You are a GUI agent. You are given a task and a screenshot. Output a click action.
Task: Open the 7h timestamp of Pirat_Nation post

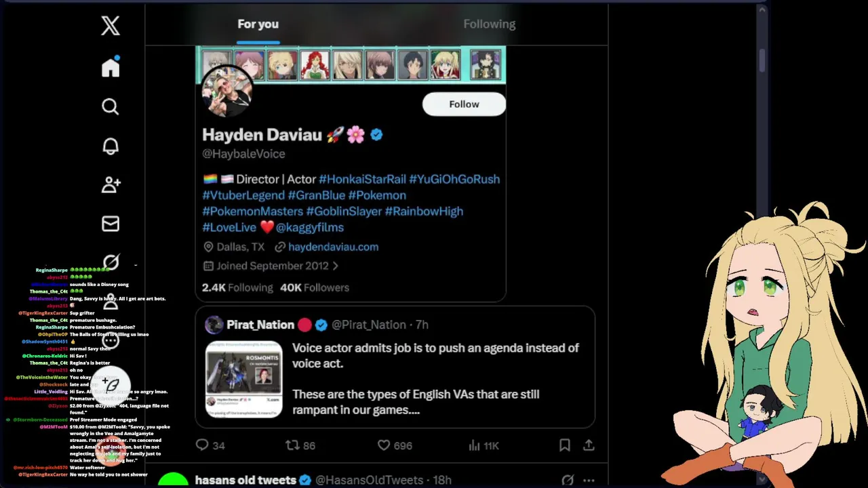422,325
